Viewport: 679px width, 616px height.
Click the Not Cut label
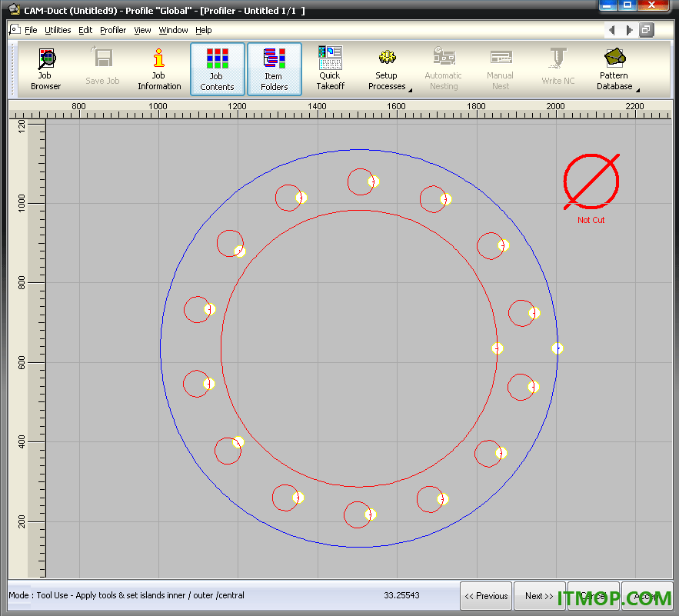[x=591, y=220]
